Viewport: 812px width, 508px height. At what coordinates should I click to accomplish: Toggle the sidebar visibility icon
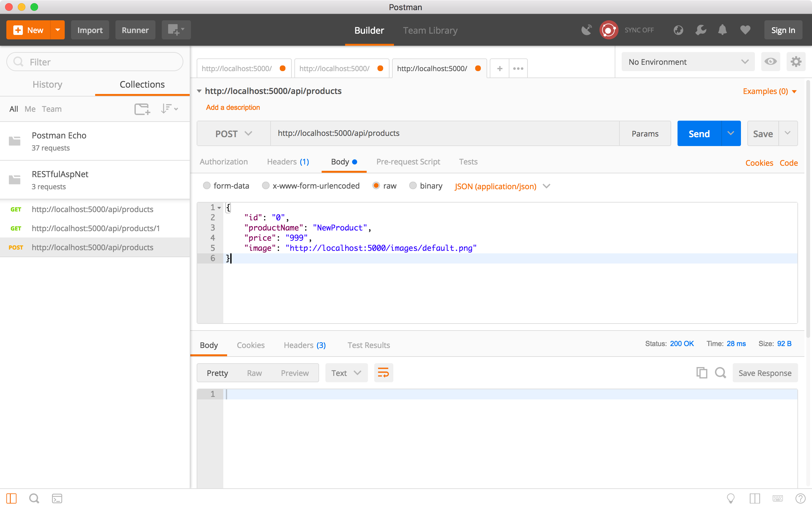tap(11, 498)
